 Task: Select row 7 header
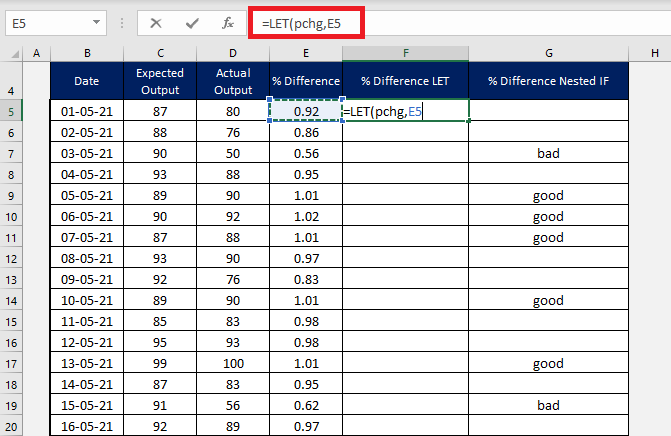[x=11, y=154]
